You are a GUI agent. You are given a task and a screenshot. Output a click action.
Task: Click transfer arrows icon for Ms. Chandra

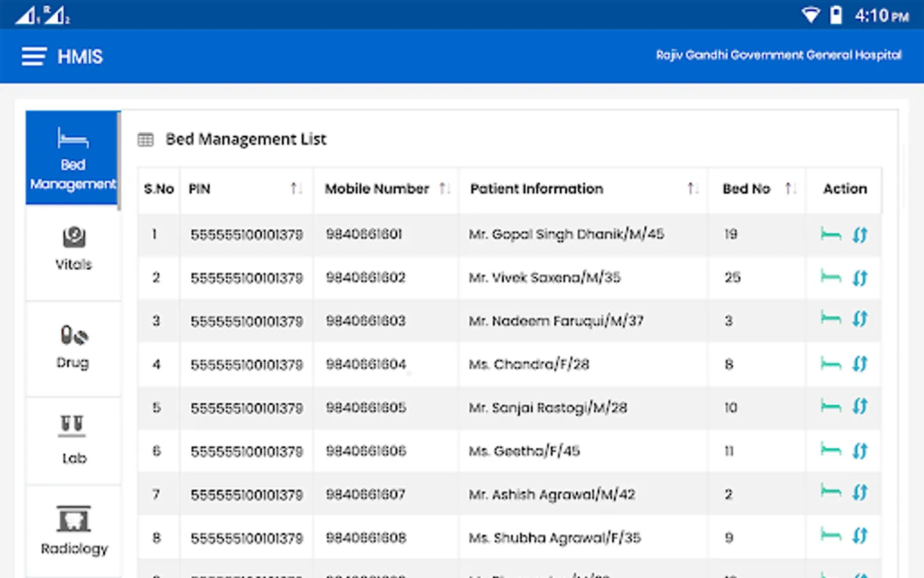click(860, 364)
